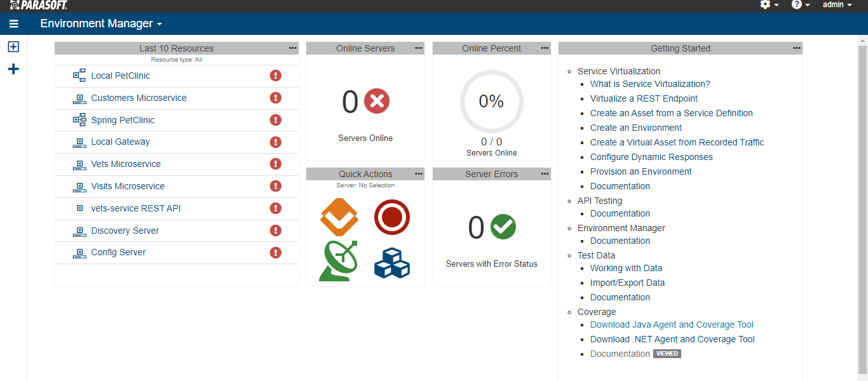Click the Local Gateway component icon
Screen dimensions: 868x381
pyautogui.click(x=79, y=142)
